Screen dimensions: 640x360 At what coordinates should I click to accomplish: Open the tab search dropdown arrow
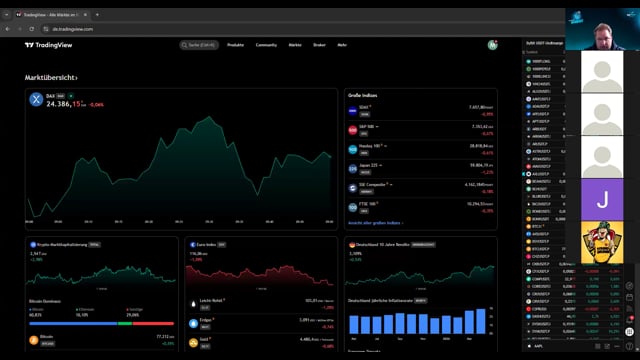(7, 15)
